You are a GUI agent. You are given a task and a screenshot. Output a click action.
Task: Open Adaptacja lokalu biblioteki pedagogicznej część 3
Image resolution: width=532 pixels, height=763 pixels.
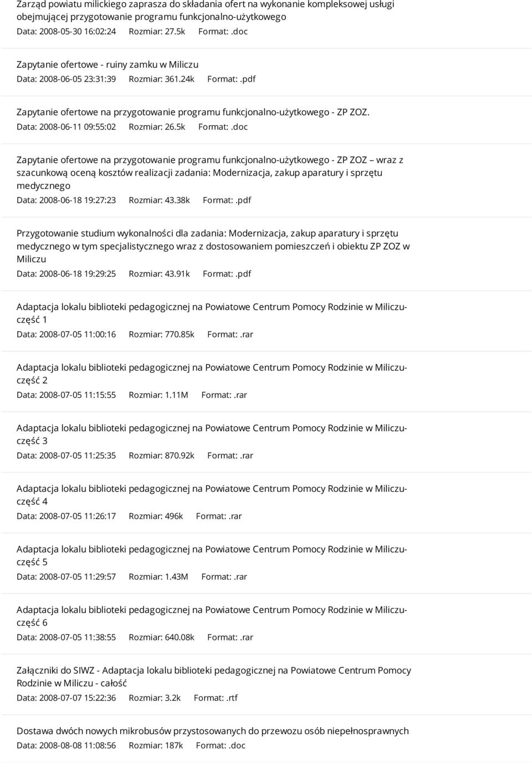point(212,434)
